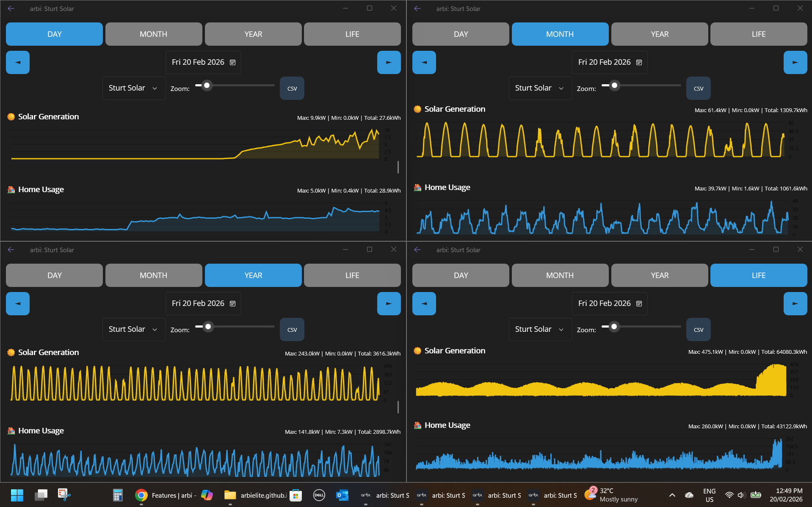Open Task View on taskbar
The image size is (812, 507).
pos(41,495)
